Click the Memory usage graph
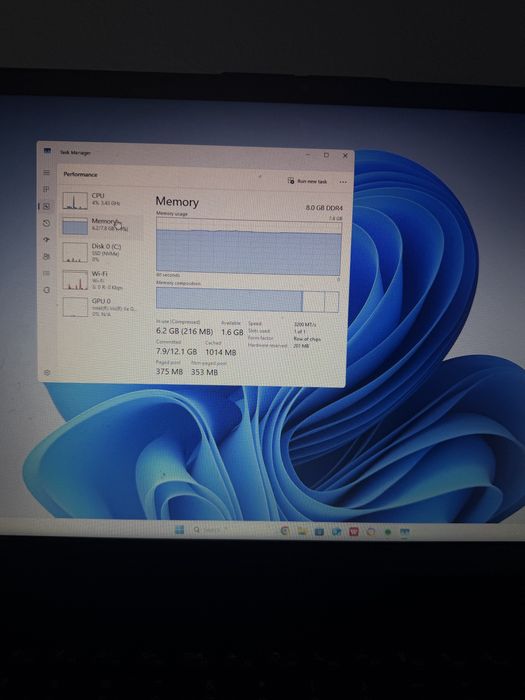This screenshot has width=525, height=700. [x=249, y=248]
